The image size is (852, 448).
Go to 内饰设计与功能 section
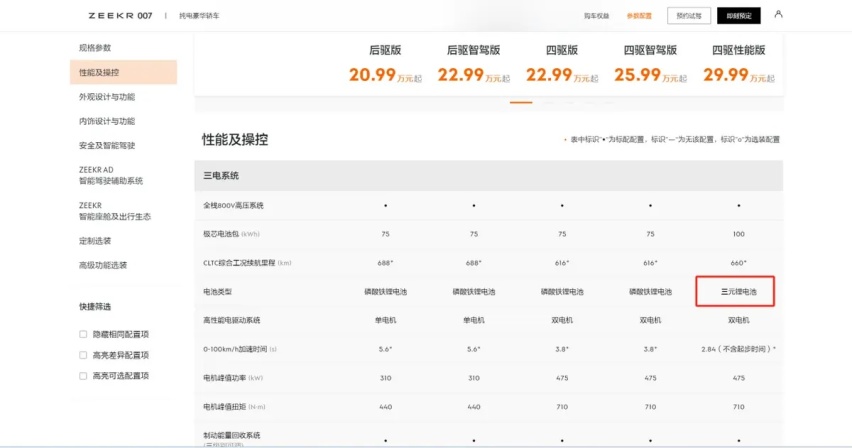(107, 121)
